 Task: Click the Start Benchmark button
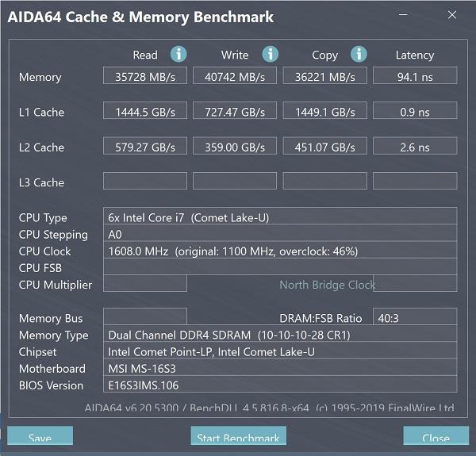[238, 435]
